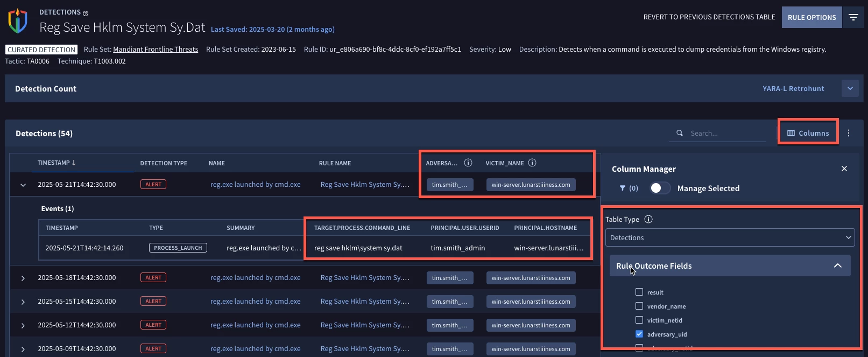The height and width of the screenshot is (357, 868).
Task: Click the YARA-L Retrohunt link
Action: (x=793, y=88)
